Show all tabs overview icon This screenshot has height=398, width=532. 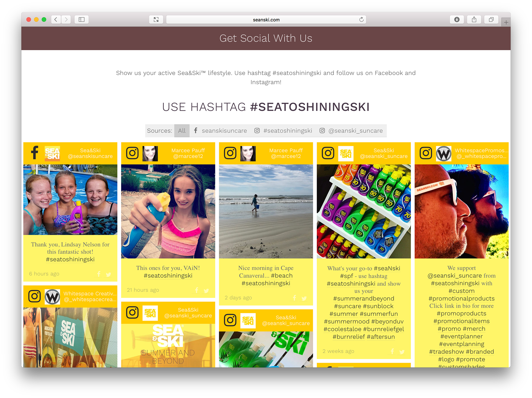[491, 19]
